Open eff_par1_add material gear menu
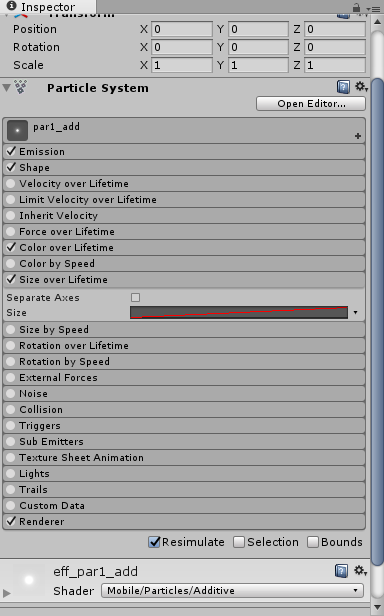This screenshot has width=384, height=616. (360, 570)
